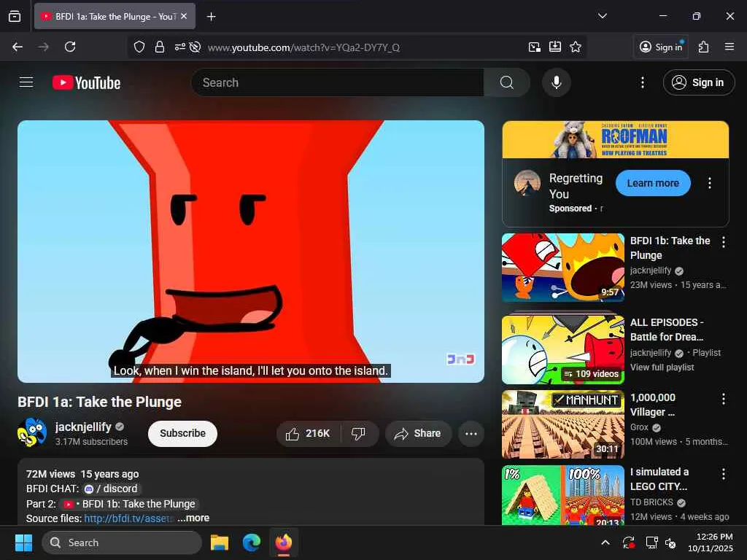The height and width of the screenshot is (560, 747).
Task: Click Firefox icon in taskbar
Action: coord(284,542)
